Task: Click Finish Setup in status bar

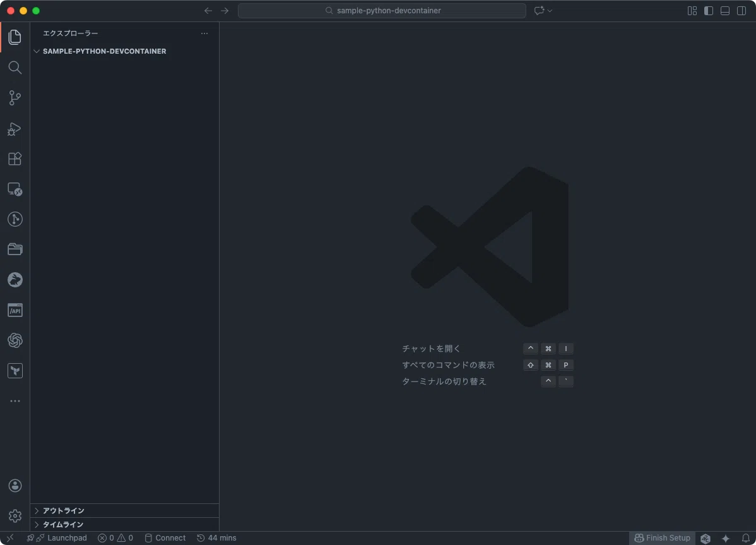Action: point(662,538)
